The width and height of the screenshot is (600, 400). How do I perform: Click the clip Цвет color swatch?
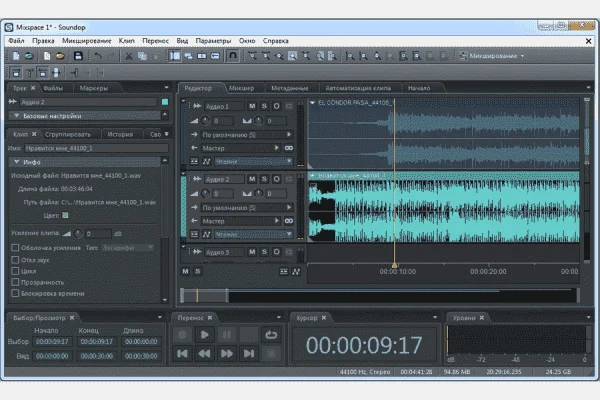tap(65, 215)
